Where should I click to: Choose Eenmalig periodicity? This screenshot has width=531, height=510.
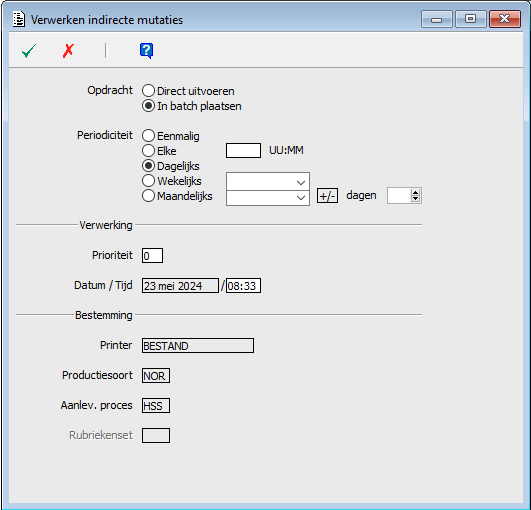pyautogui.click(x=148, y=136)
